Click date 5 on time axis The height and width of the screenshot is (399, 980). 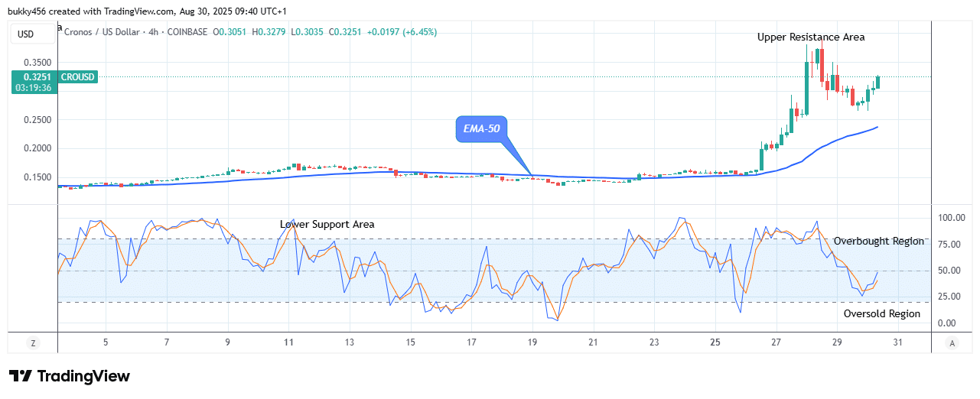[106, 343]
